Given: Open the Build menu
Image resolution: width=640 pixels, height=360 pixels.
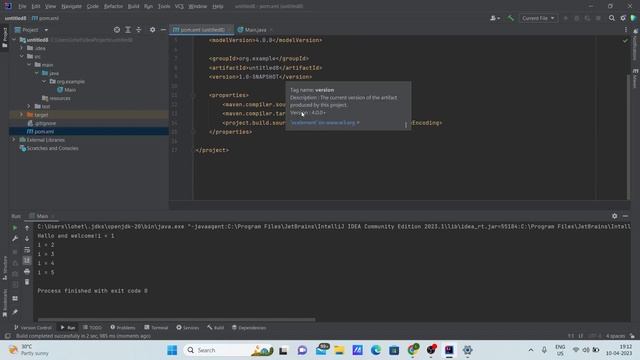Looking at the screenshot, I should point(133,6).
